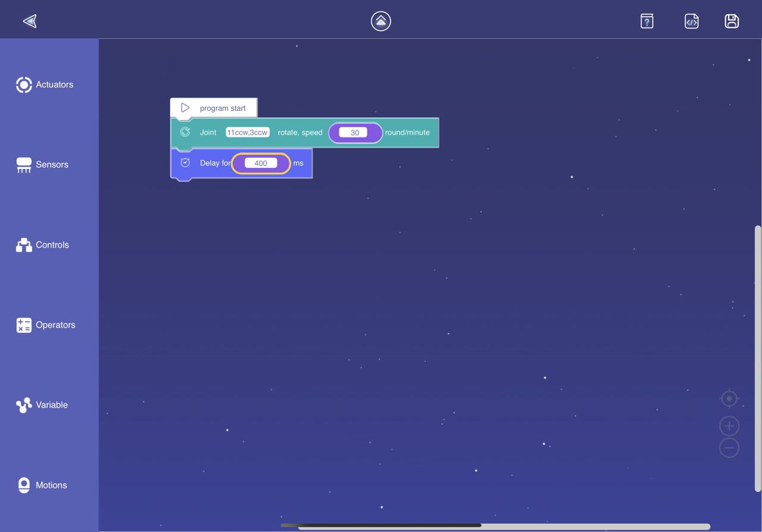762x532 pixels.
Task: Click the back arrow icon
Action: 30,21
